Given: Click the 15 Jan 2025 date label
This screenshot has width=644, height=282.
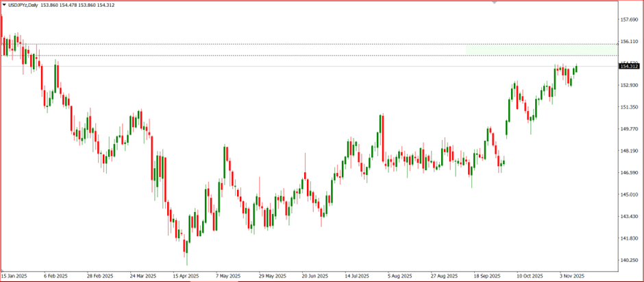Looking at the screenshot, I should [14, 275].
